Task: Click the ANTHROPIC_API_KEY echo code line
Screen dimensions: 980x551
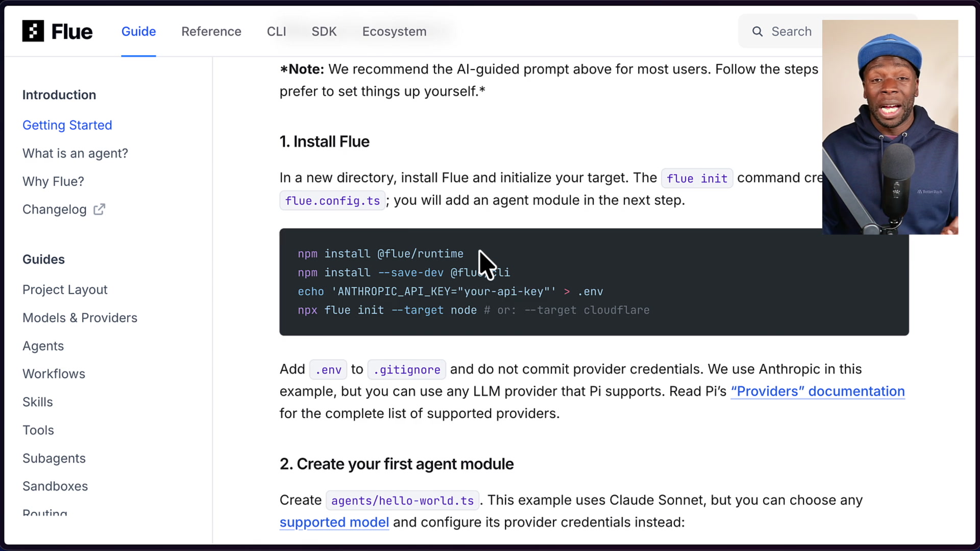Action: [x=451, y=291]
